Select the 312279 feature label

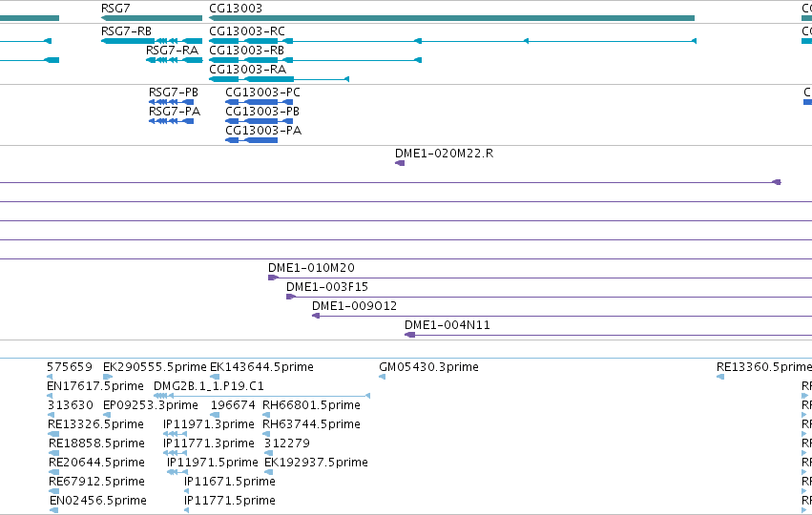(x=287, y=443)
